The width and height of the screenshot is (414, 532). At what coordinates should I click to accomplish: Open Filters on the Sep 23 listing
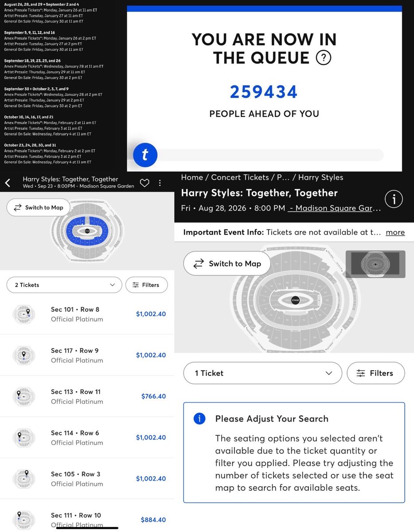(146, 285)
